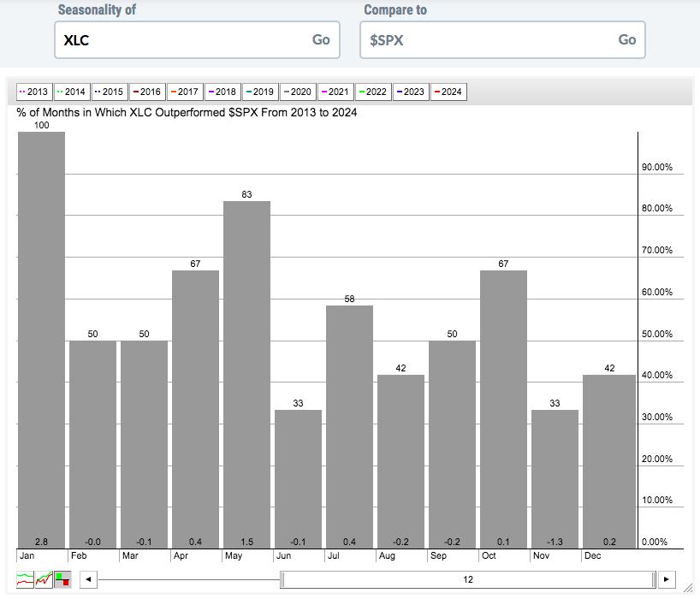Click the right handle of the year range bar
700x599 pixels.
click(654, 579)
